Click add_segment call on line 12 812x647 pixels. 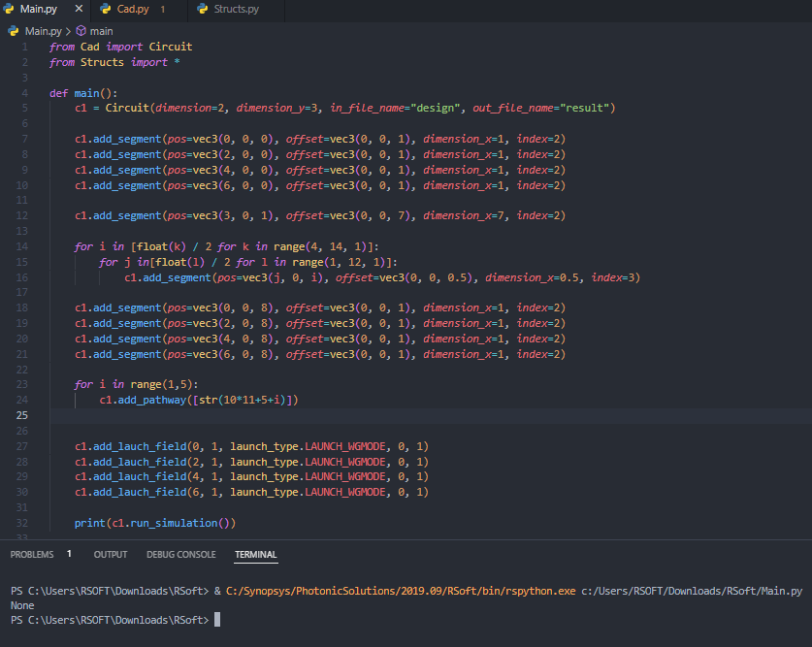pyautogui.click(x=127, y=215)
